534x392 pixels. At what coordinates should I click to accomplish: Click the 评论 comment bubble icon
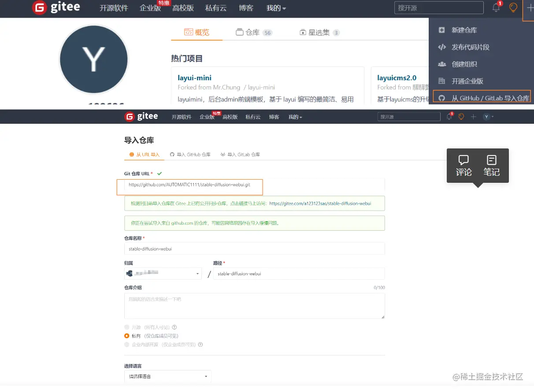(x=464, y=159)
